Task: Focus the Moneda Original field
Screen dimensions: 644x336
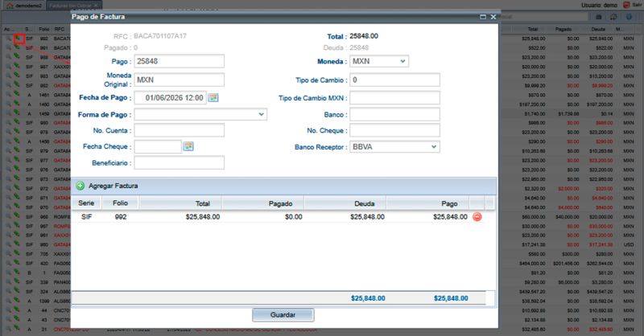Action: [179, 80]
